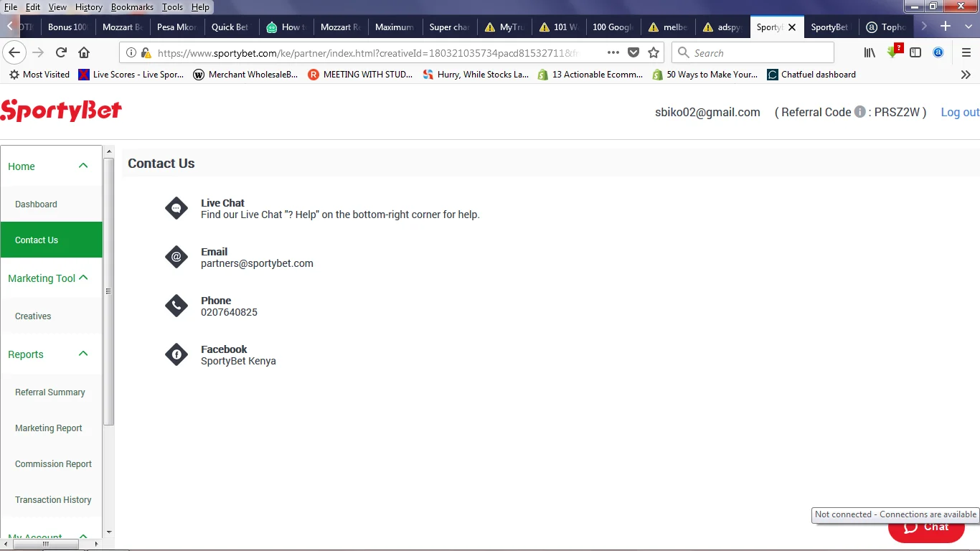Viewport: 980px width, 551px height.
Task: Click the Facebook diamond icon
Action: pos(176,354)
